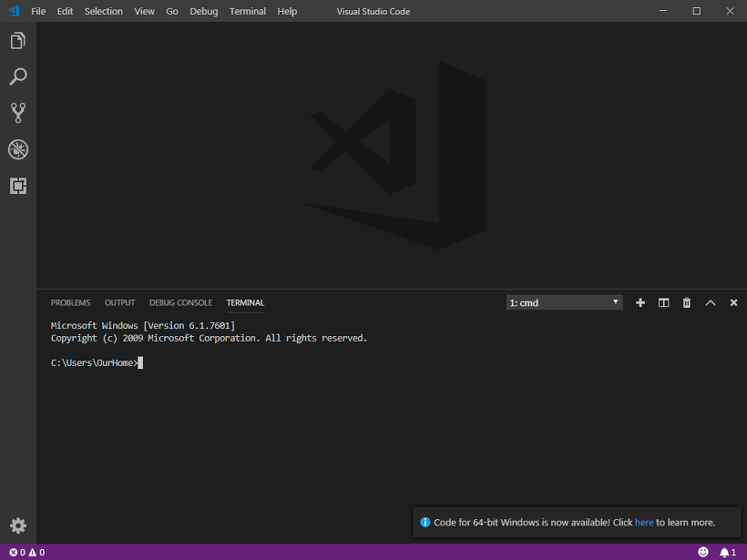Screen dimensions: 747x560
Task: Open the Source Control view
Action: point(18,113)
